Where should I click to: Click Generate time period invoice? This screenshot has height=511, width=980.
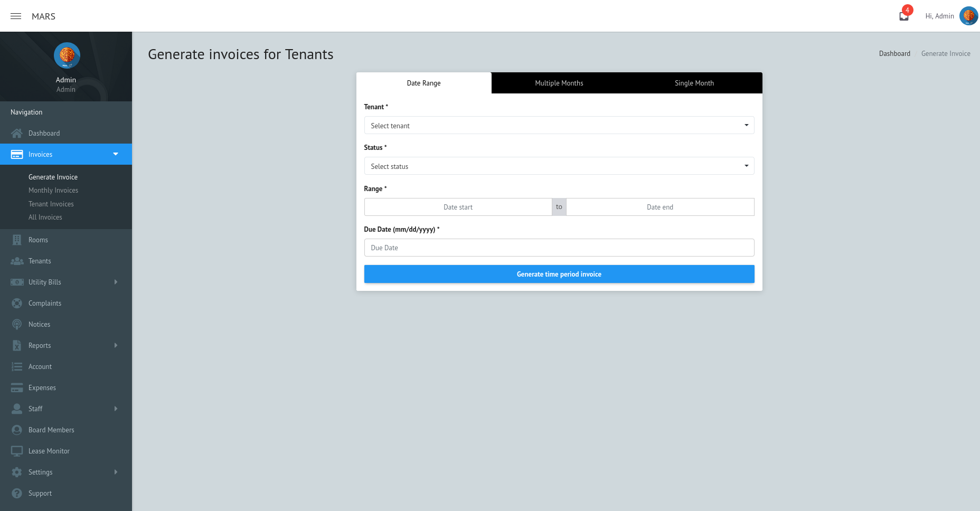[x=559, y=274]
